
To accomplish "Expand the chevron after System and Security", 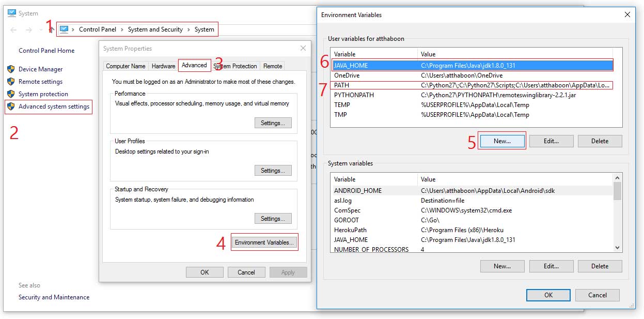I will pos(189,29).
